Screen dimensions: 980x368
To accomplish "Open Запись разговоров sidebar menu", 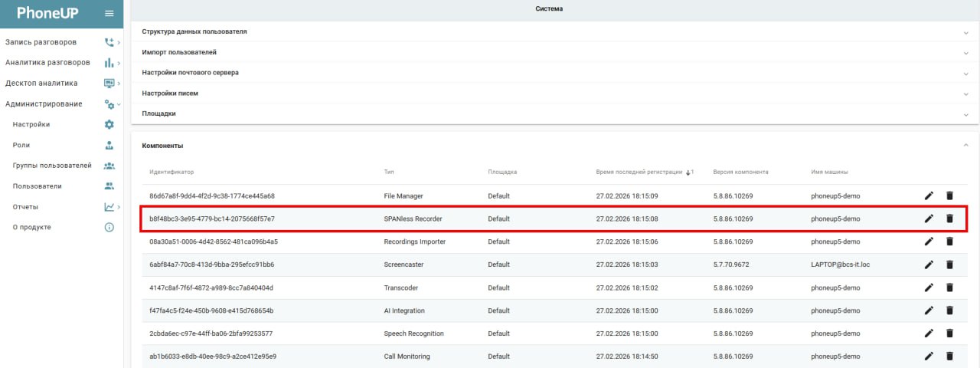I will pos(49,42).
